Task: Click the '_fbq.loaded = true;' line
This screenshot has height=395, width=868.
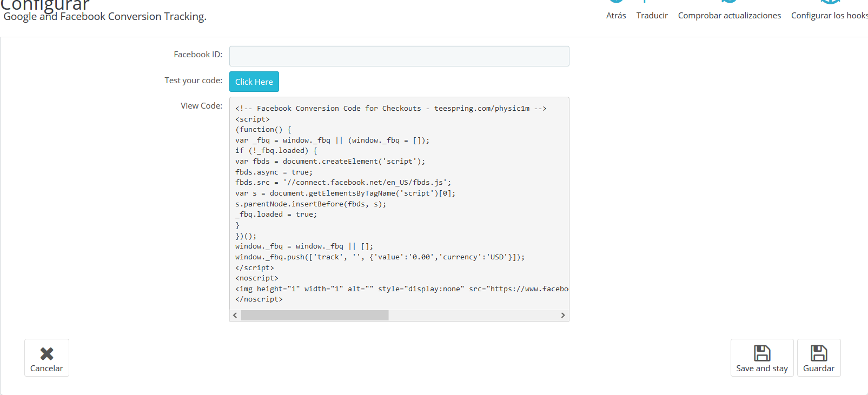Action: pos(276,215)
